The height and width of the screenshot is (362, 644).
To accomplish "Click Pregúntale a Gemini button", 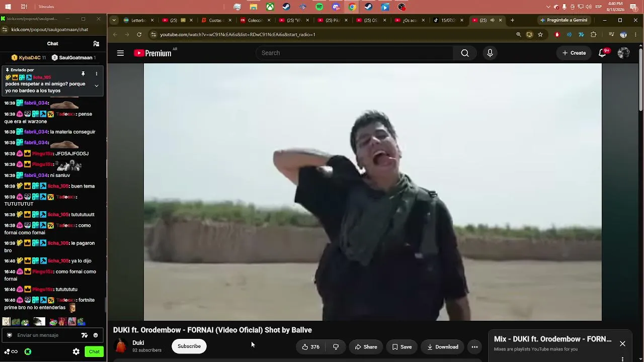I will click(x=563, y=20).
